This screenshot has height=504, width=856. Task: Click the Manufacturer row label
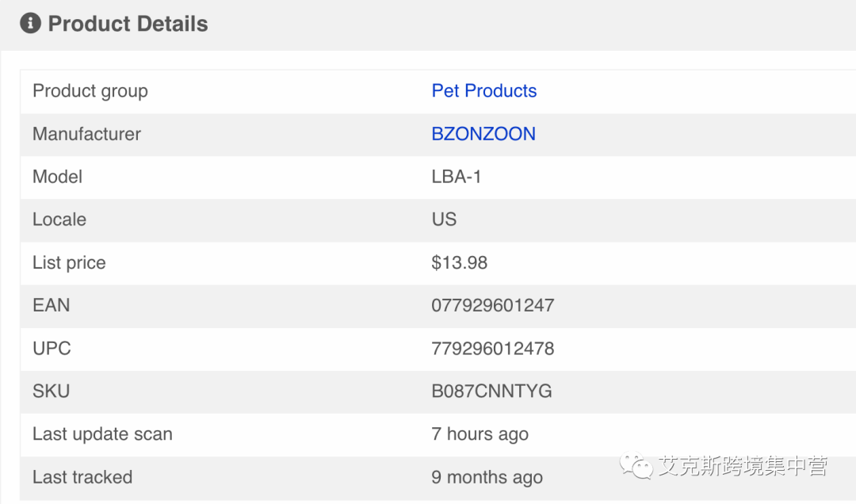[86, 134]
